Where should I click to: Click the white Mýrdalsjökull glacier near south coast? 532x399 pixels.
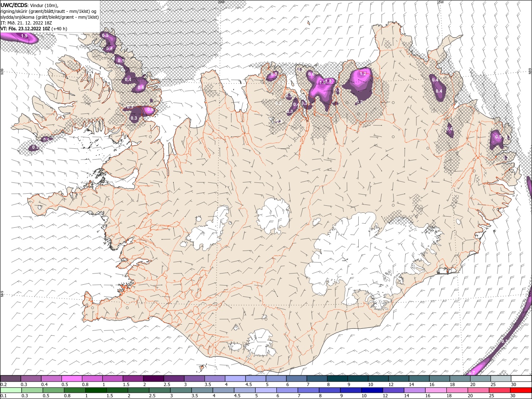[259, 343]
